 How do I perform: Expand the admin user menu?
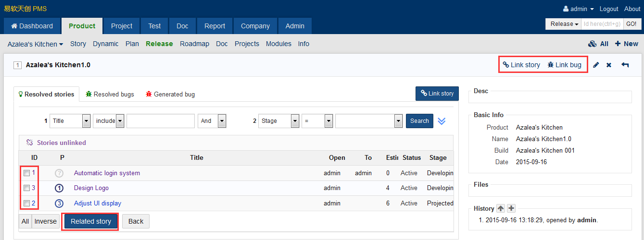pos(578,9)
